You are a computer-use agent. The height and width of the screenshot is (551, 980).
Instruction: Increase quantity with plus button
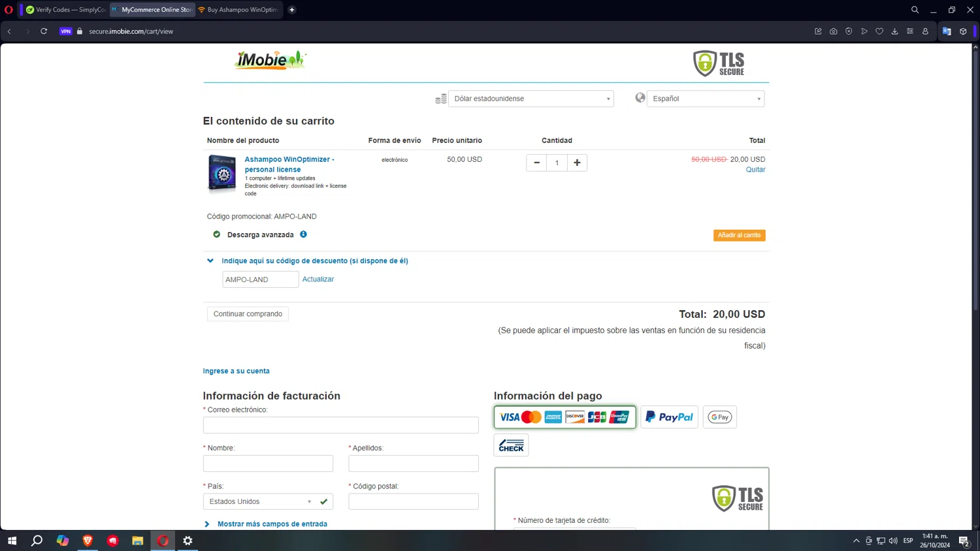click(577, 163)
